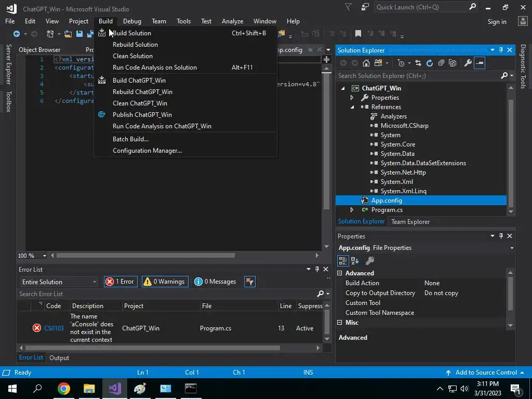Click the Quick Launch search field

pyautogui.click(x=421, y=7)
